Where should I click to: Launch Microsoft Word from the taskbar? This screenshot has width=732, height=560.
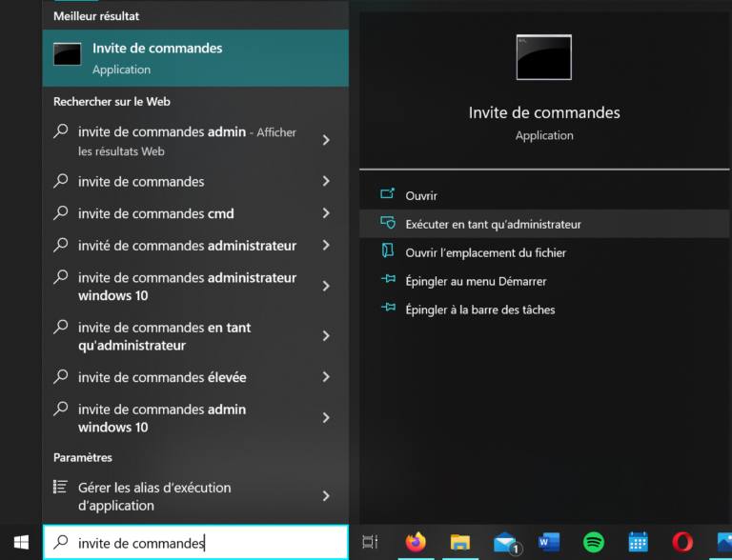pos(549,542)
